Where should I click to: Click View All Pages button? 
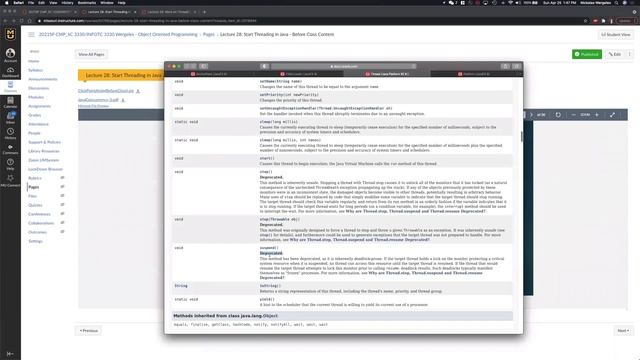click(x=91, y=54)
